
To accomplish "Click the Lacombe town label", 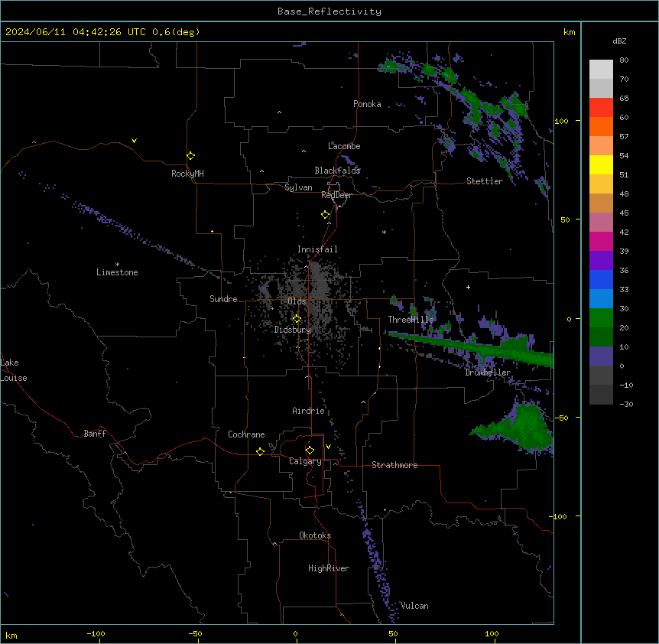I will point(344,146).
